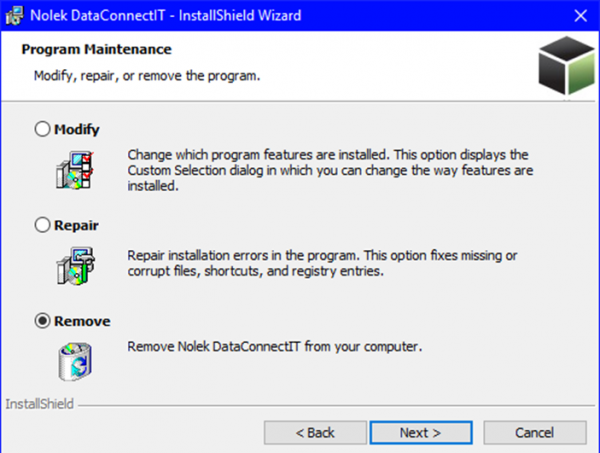The height and width of the screenshot is (453, 600).
Task: Click the Custom Selection dialog description text
Action: 330,170
